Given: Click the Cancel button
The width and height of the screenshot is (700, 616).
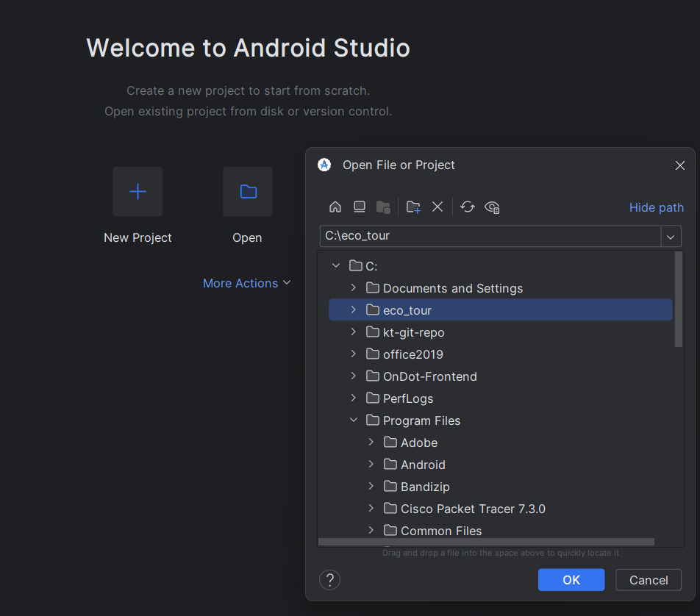Looking at the screenshot, I should pyautogui.click(x=649, y=580).
